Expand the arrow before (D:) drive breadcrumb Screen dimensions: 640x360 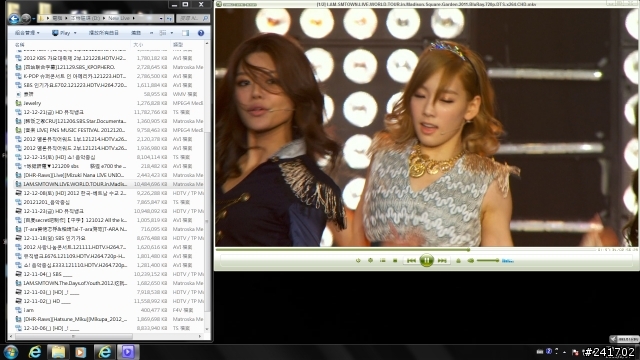[x=67, y=18]
